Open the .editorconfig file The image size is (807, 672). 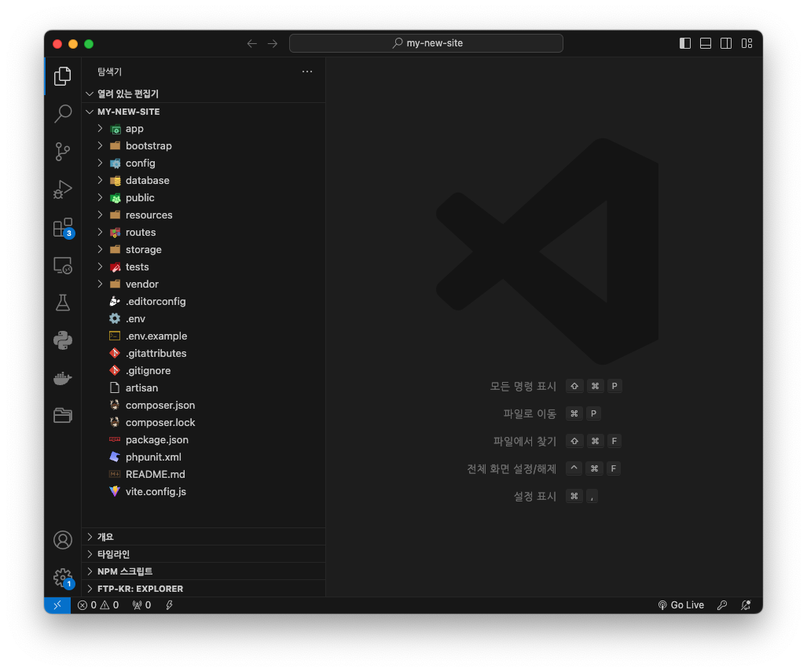205,302
